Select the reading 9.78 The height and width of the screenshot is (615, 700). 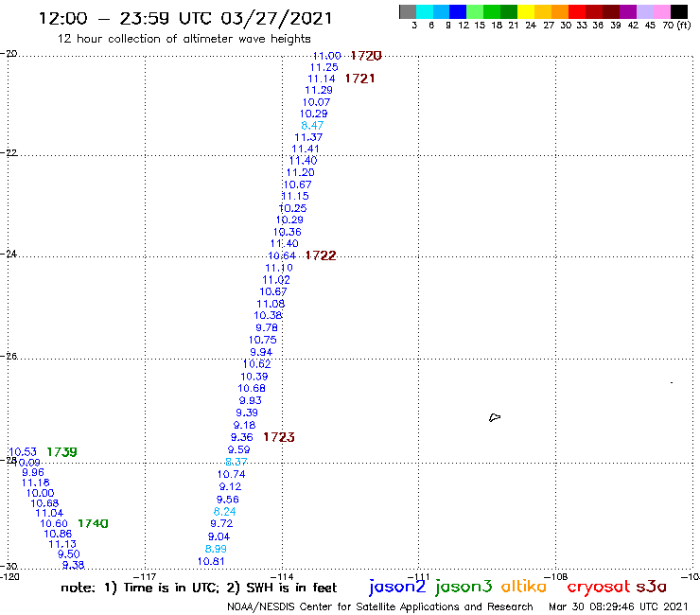267,327
